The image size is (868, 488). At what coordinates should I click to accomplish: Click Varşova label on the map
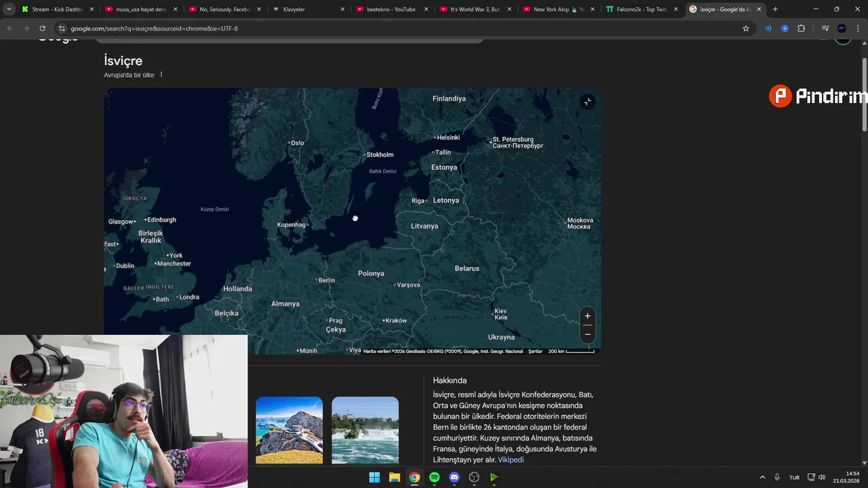tap(407, 285)
